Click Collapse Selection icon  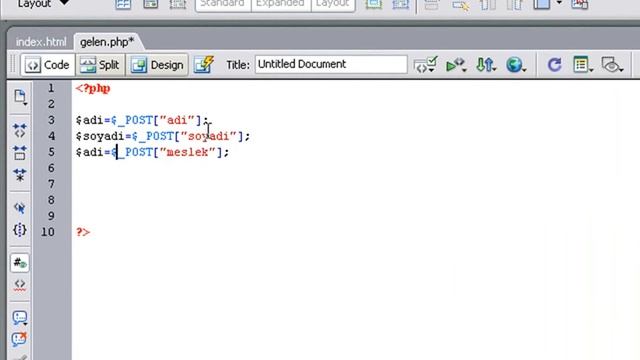pos(20,153)
